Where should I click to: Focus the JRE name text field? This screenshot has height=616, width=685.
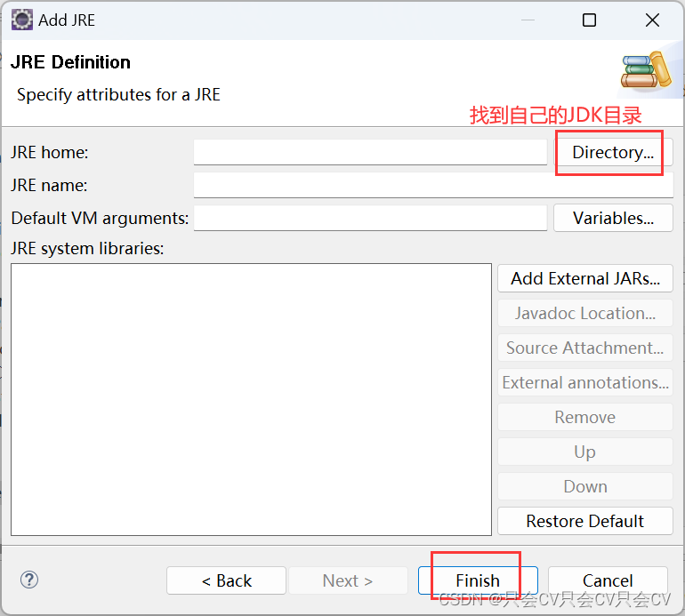click(x=433, y=185)
